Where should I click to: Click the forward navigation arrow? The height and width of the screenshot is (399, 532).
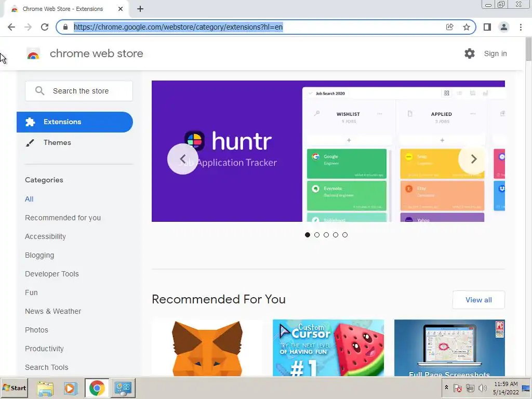(28, 27)
